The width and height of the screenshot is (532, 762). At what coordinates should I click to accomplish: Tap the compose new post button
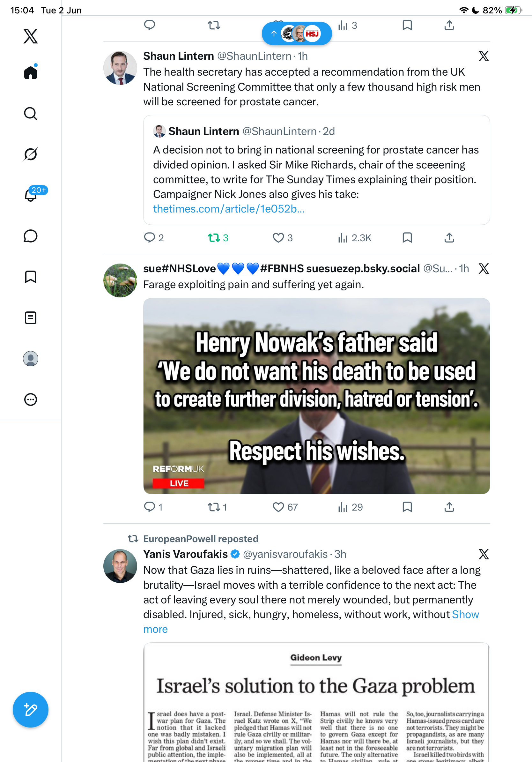click(x=31, y=710)
